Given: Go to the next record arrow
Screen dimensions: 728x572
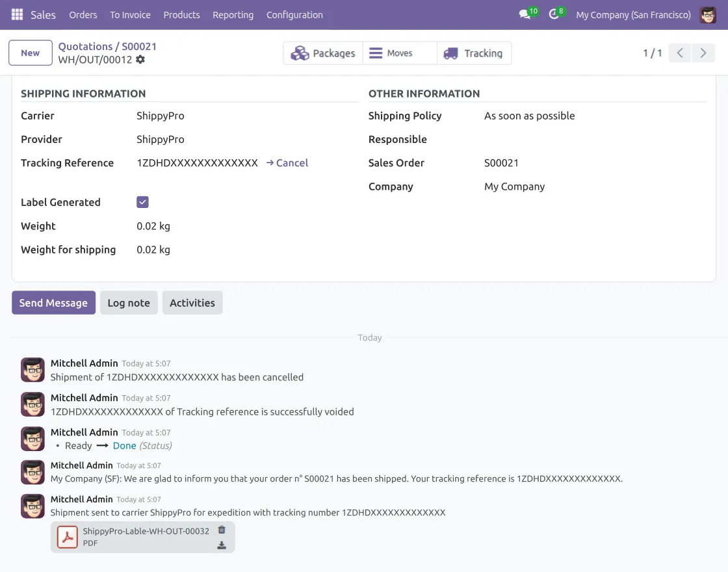Looking at the screenshot, I should pyautogui.click(x=703, y=53).
